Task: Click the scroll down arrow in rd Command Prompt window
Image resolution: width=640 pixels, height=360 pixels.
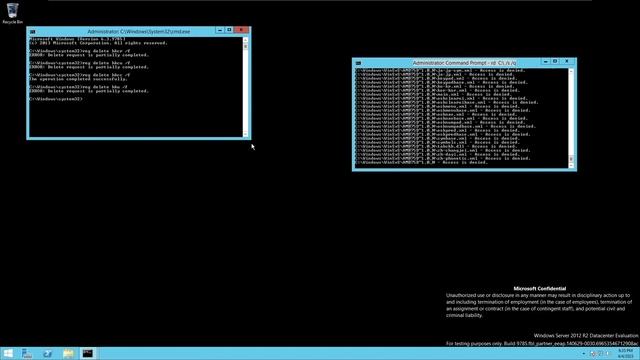Action: point(571,165)
